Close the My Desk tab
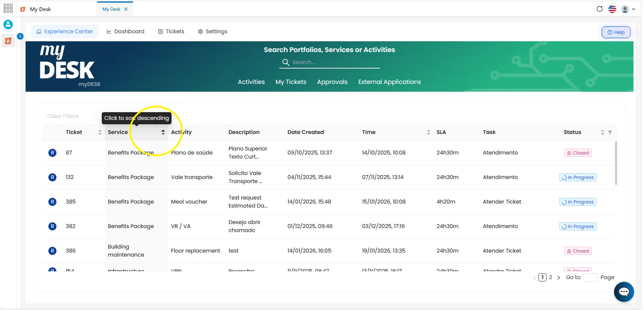Image resolution: width=644 pixels, height=310 pixels. click(x=126, y=9)
